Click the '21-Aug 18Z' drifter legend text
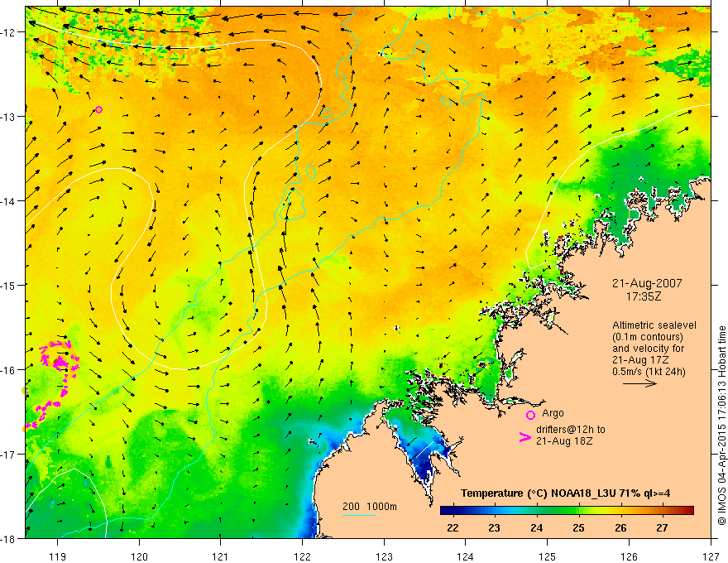This screenshot has height=563, width=728. point(564,441)
